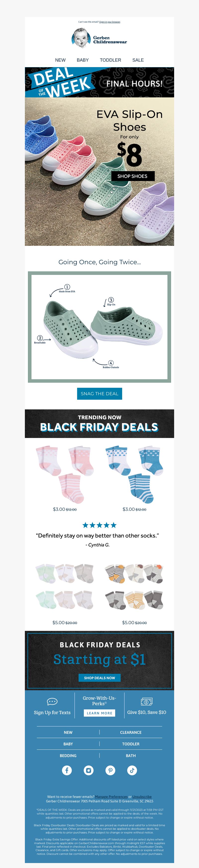
Task: Open the TikTok social icon
Action: click(132, 770)
